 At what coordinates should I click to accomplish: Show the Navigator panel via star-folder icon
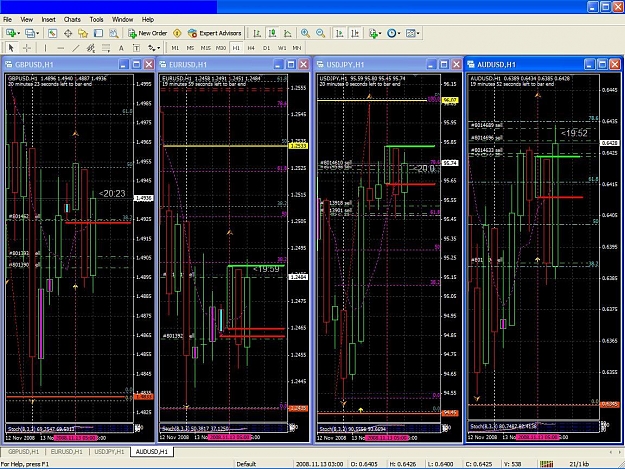tap(83, 33)
